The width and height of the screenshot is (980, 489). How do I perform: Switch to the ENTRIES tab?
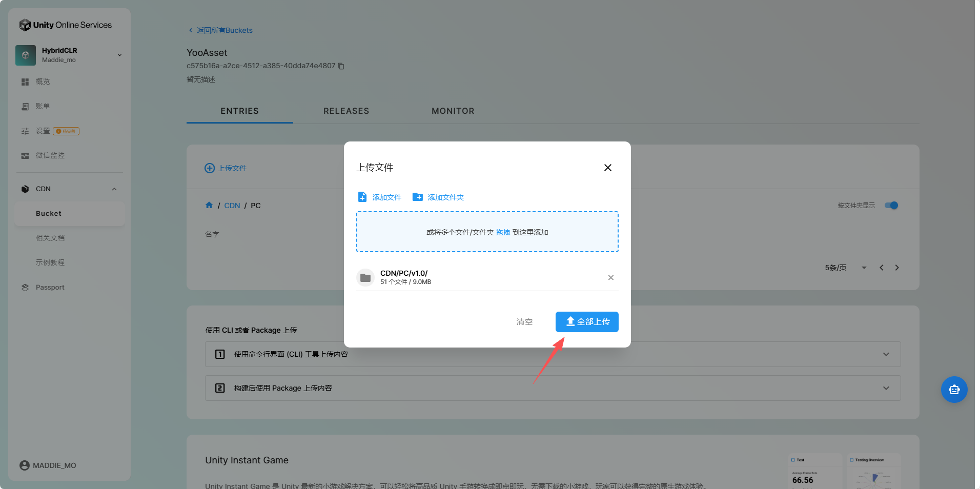coord(240,111)
